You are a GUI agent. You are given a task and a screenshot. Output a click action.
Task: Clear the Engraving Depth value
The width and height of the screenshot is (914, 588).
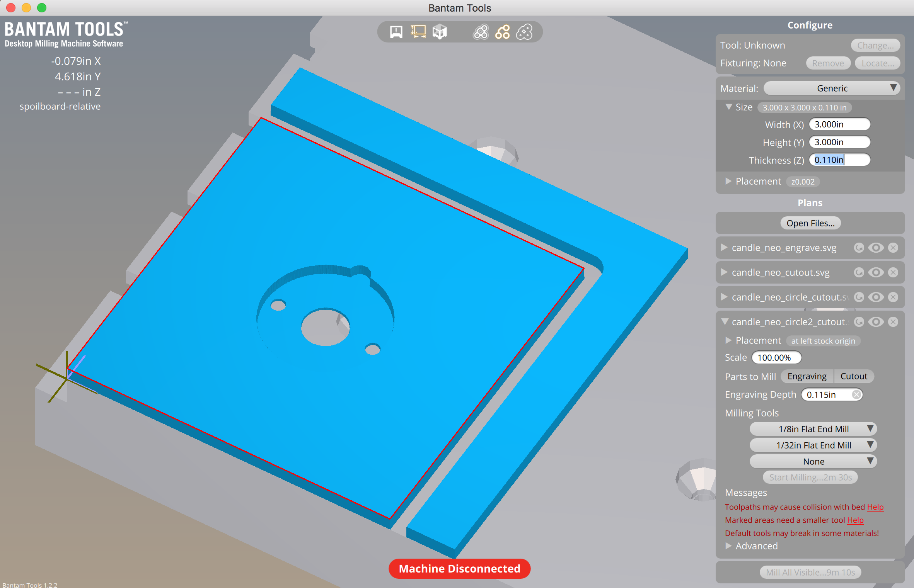(856, 394)
